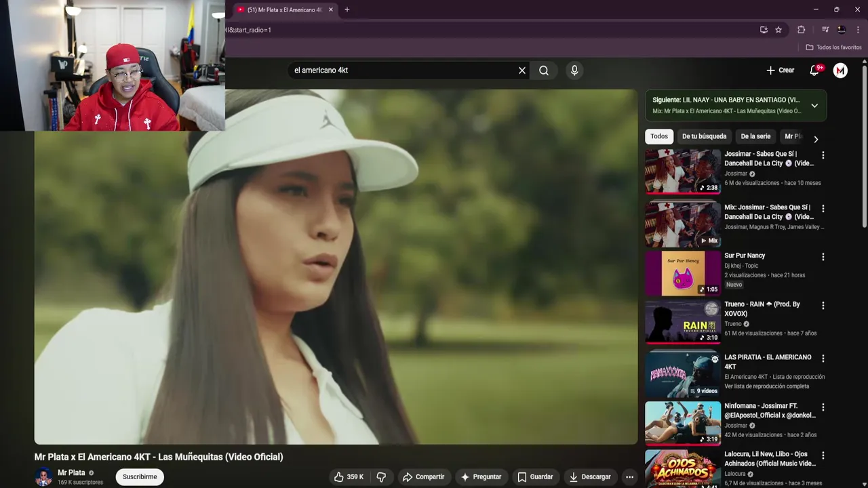Image resolution: width=868 pixels, height=488 pixels.
Task: Open LAS PIRATIA 9 videos playlist thumbnail
Action: coord(683,375)
